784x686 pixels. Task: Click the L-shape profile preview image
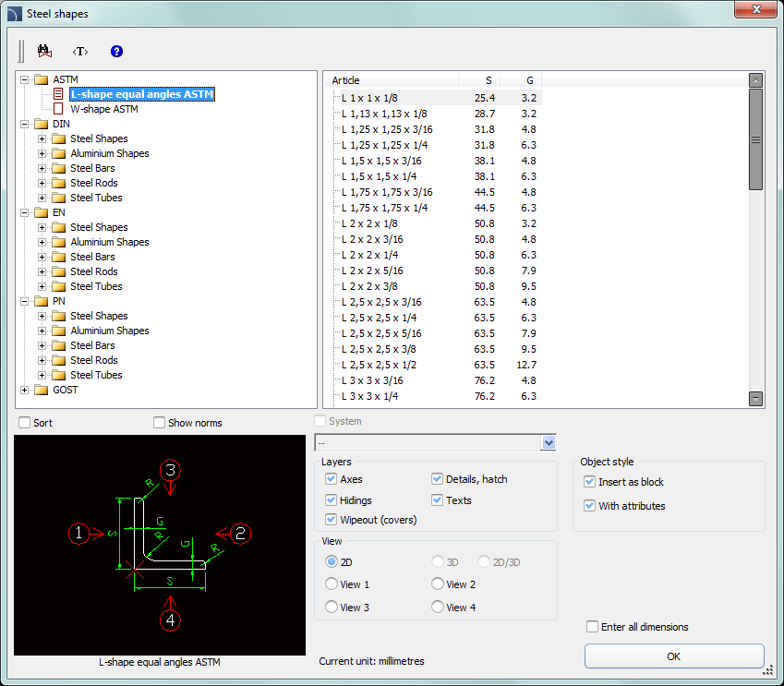(160, 545)
